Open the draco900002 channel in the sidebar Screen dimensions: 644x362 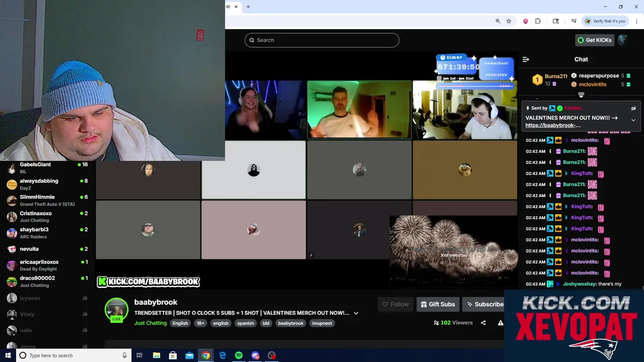[47, 282]
